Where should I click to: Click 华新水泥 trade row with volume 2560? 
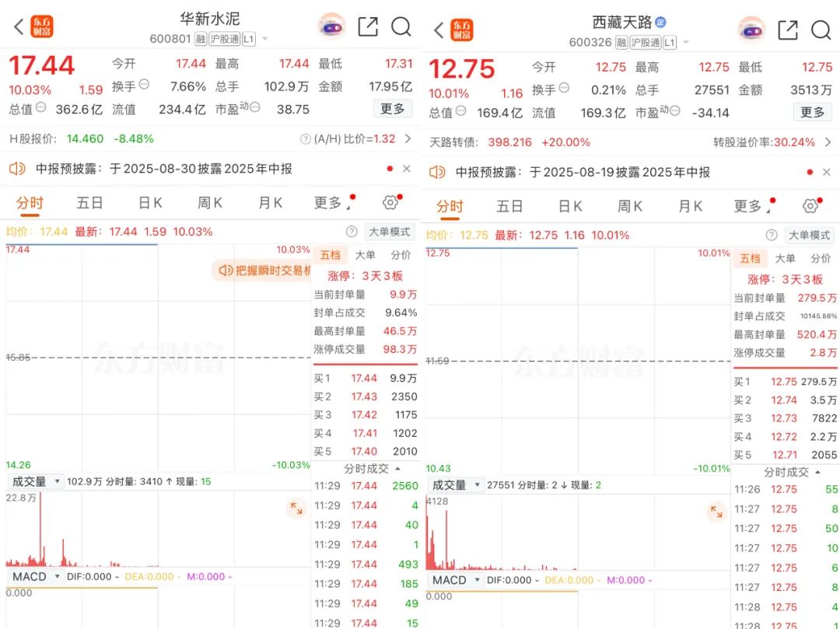366,486
